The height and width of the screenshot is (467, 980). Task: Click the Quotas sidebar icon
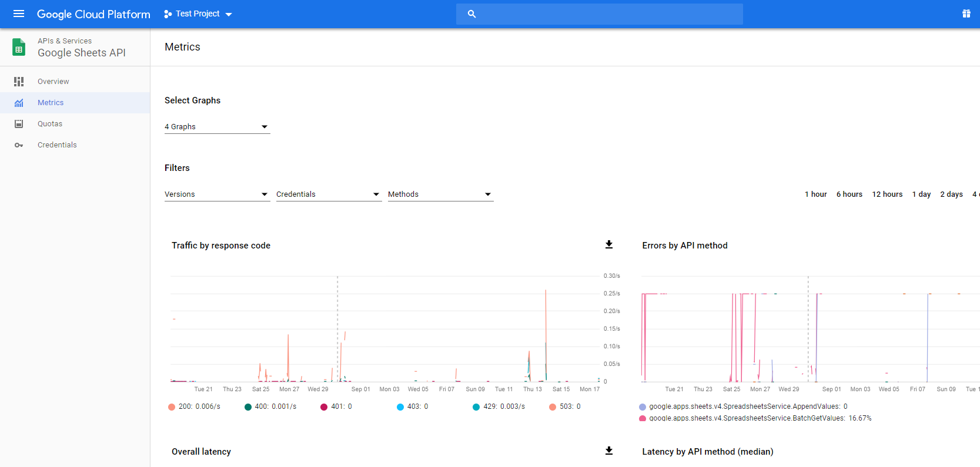coord(19,124)
